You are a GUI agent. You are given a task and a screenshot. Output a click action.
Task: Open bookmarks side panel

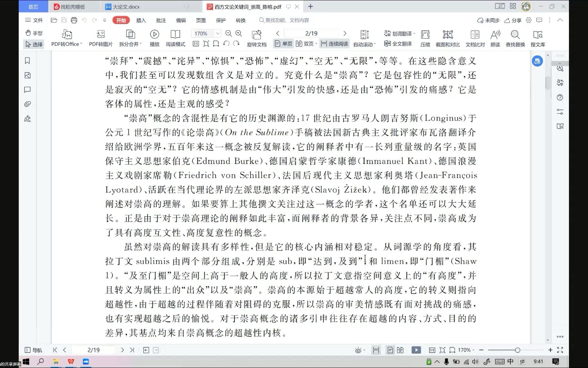tap(28, 61)
